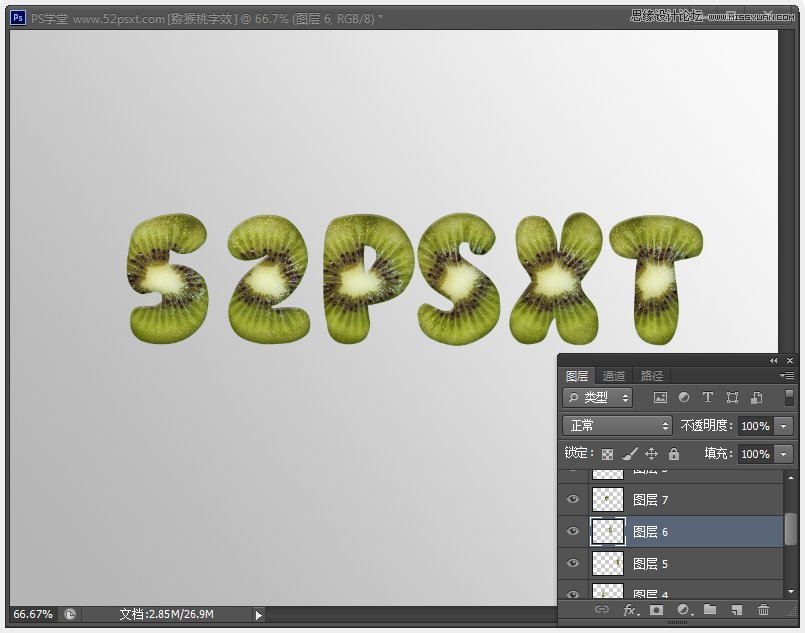Close the layers panel

point(790,361)
